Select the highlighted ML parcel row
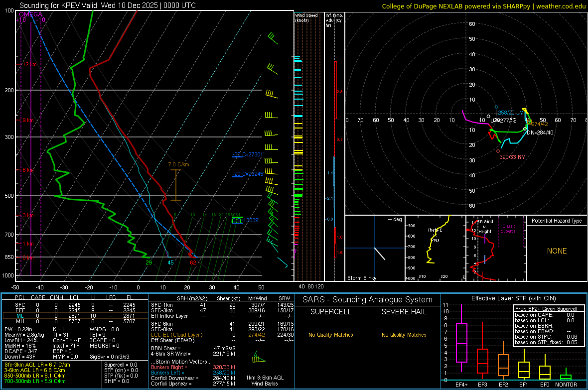The width and height of the screenshot is (588, 390). [75, 316]
